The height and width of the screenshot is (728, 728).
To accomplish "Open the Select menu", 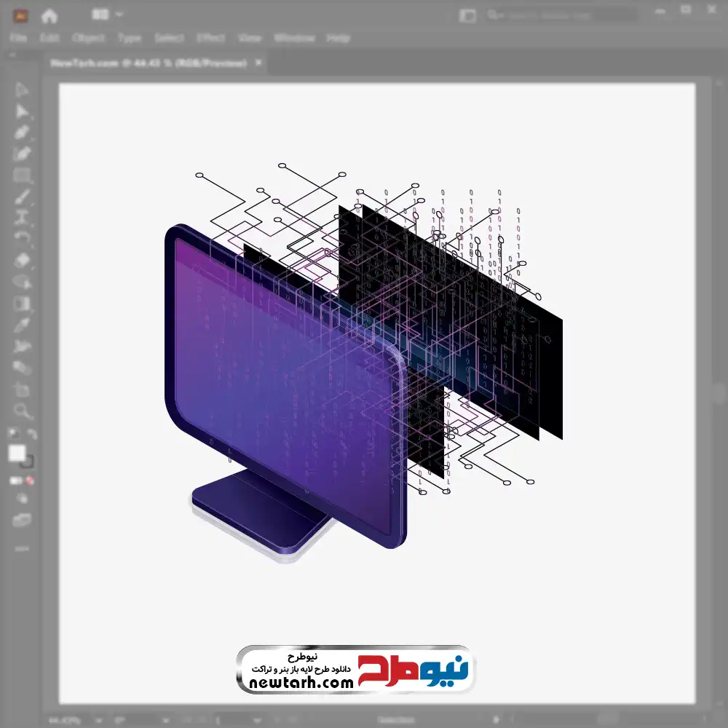I will 169,38.
